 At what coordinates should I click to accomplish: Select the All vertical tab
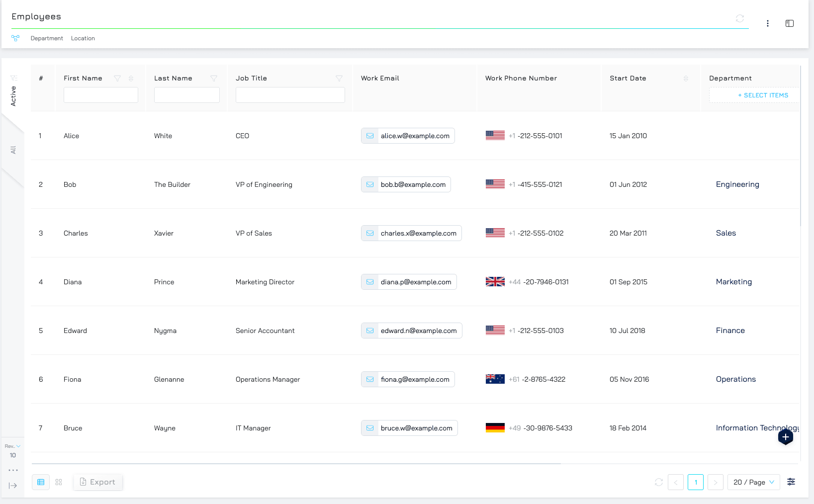[x=13, y=150]
